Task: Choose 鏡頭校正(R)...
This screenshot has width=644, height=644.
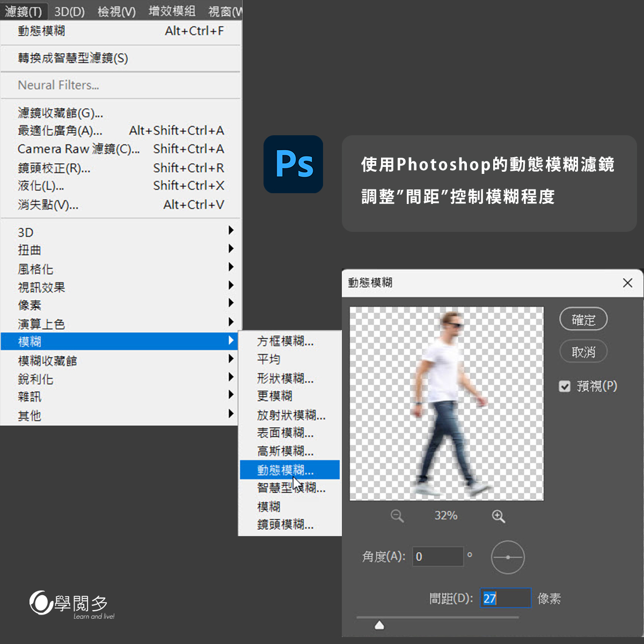Action: (x=121, y=168)
